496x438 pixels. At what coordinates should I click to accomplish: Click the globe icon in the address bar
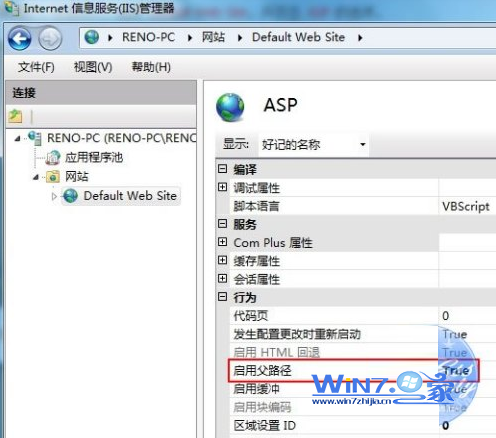click(92, 37)
